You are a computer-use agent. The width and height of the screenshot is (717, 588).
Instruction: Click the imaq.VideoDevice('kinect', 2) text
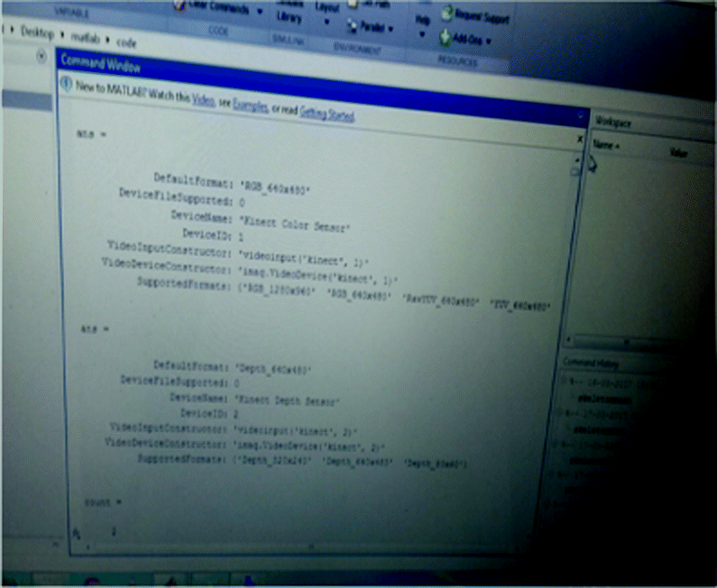click(308, 446)
